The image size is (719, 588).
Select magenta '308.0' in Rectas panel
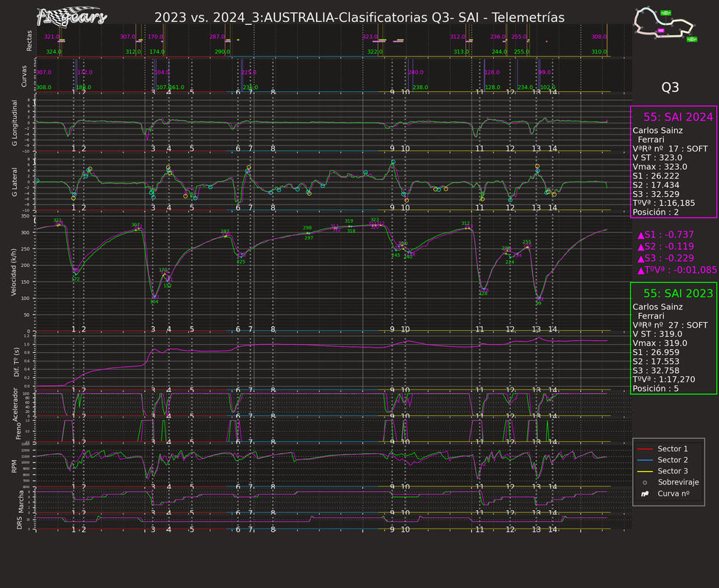click(599, 37)
